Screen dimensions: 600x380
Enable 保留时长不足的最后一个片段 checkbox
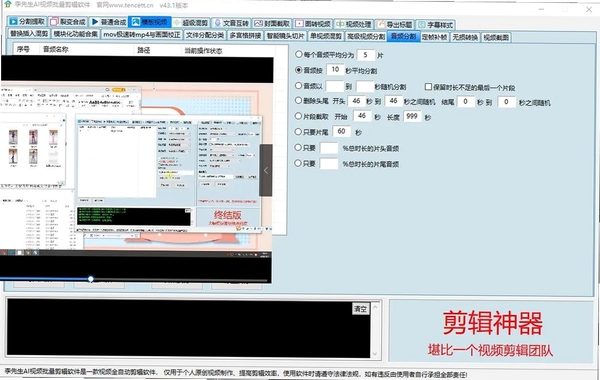pyautogui.click(x=429, y=86)
